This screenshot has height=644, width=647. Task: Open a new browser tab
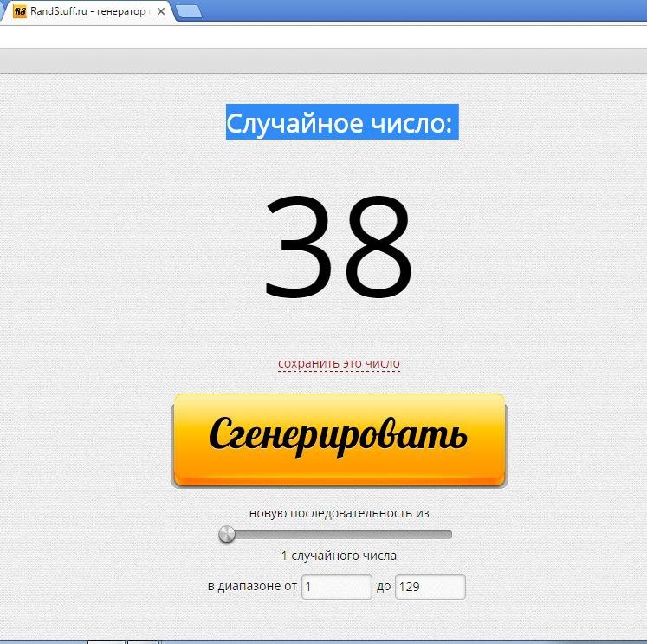pos(189,11)
